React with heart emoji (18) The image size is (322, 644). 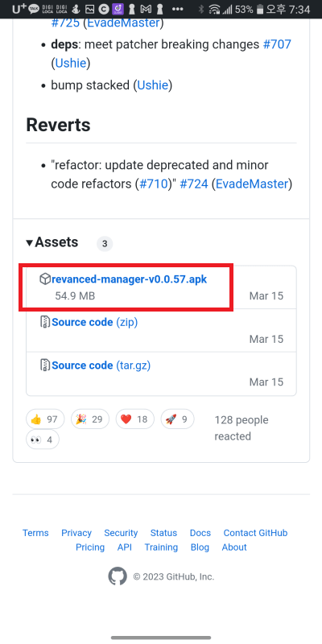pyautogui.click(x=134, y=419)
